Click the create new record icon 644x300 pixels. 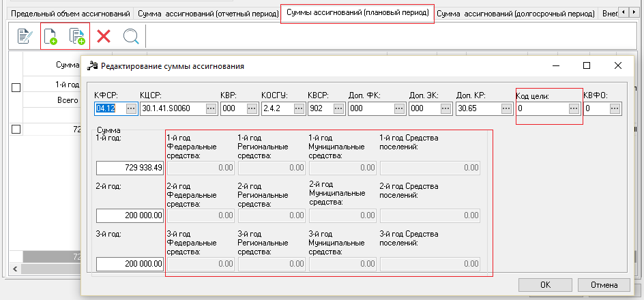pyautogui.click(x=50, y=36)
